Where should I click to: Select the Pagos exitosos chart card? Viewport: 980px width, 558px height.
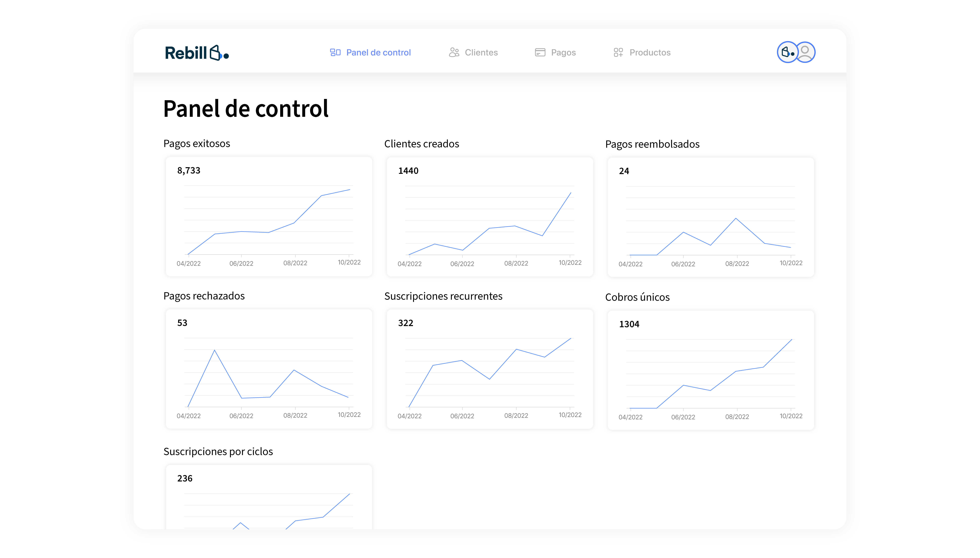click(x=269, y=216)
